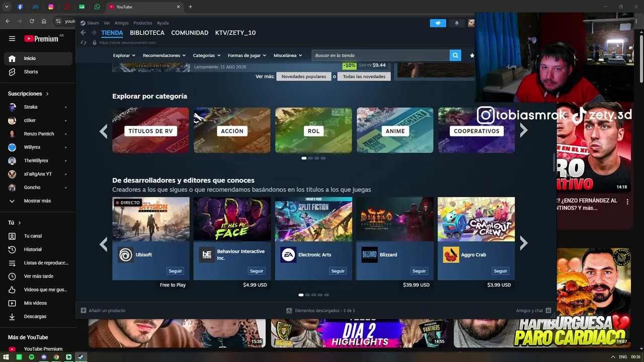Expand the Miscelánea dropdown
The width and height of the screenshot is (644, 362).
[x=288, y=55]
